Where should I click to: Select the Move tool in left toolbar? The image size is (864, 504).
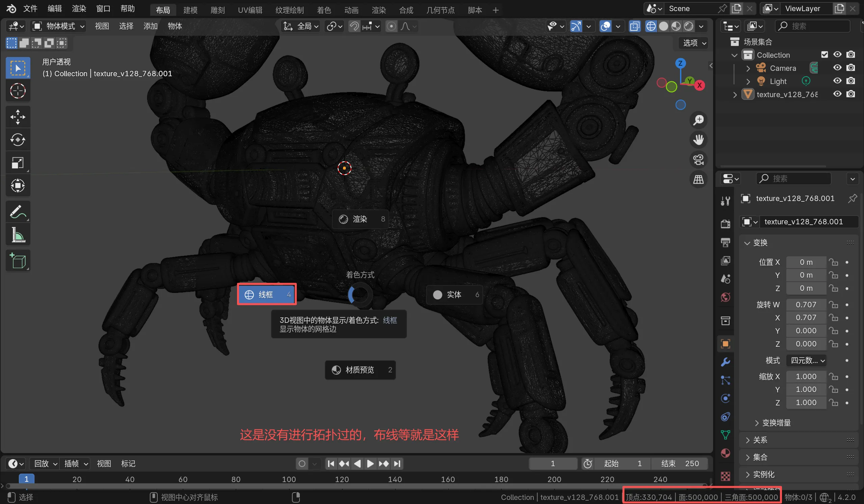(x=18, y=117)
